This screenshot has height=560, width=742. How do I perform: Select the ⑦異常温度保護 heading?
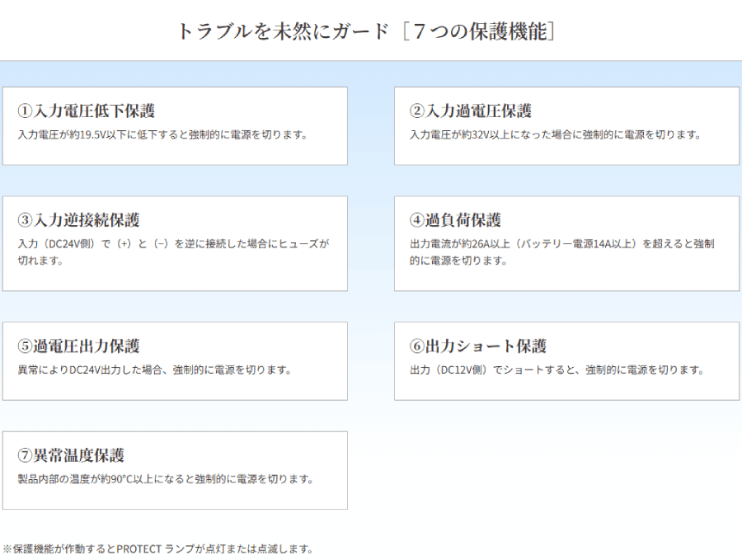(x=71, y=455)
